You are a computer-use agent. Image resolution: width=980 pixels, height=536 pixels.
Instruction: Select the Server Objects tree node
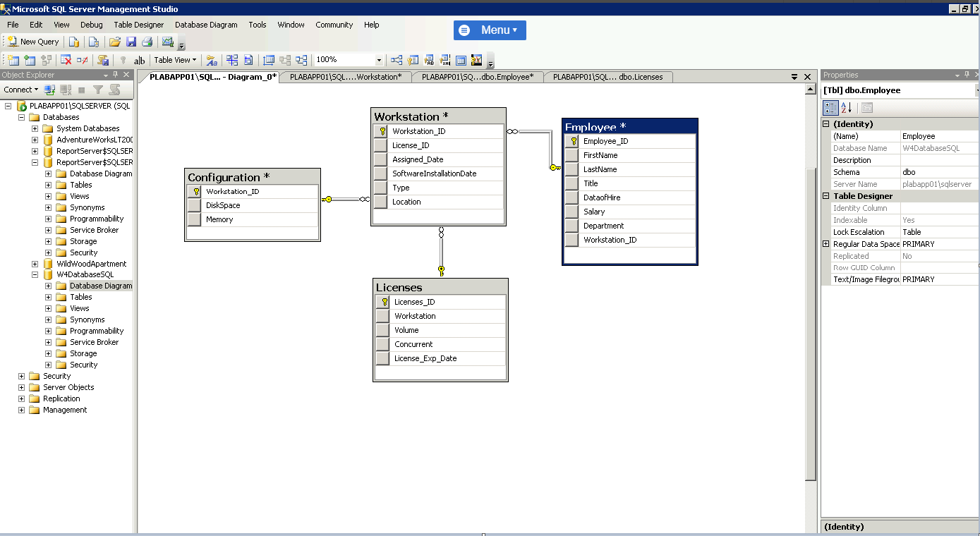pos(68,387)
